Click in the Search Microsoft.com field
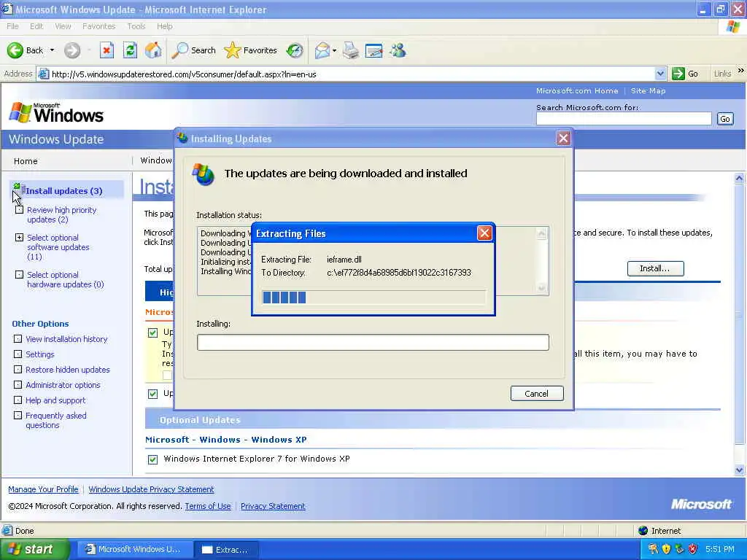747x560 pixels. pos(624,119)
